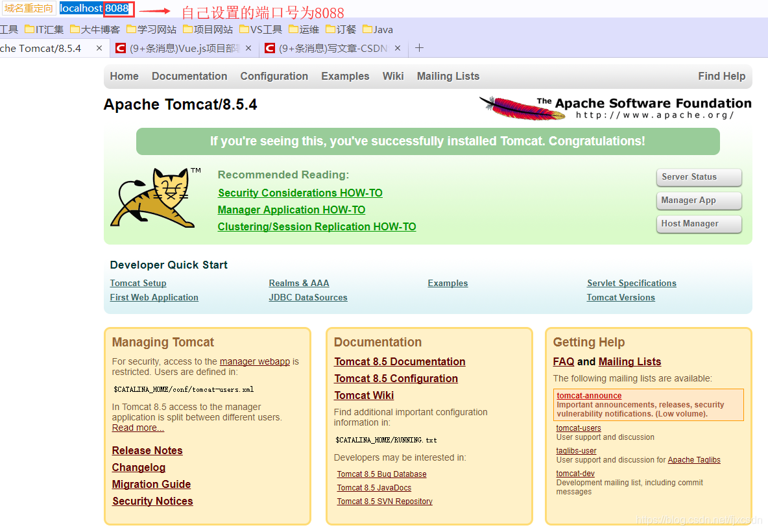This screenshot has height=532, width=768.
Task: Close the Apache Tomcat/8.5.4 tab
Action: 99,48
